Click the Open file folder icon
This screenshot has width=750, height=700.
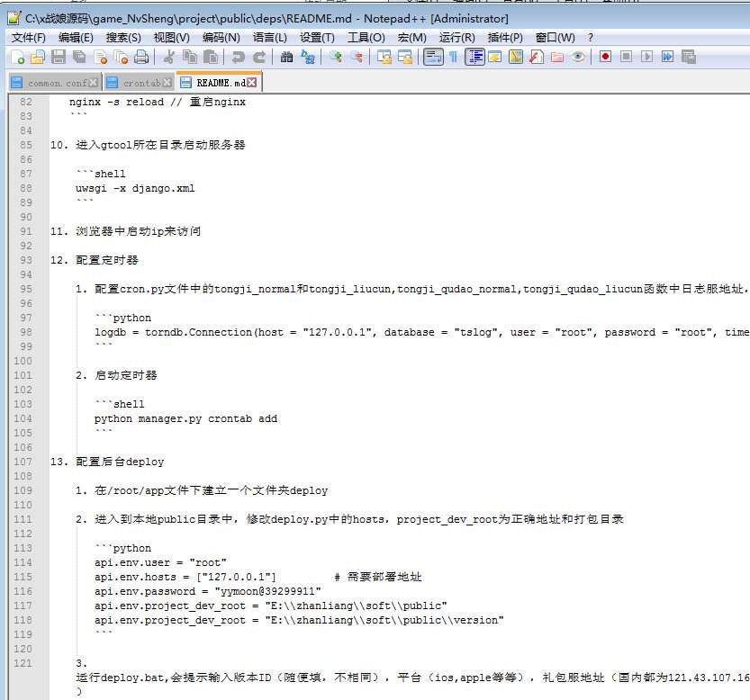(x=38, y=57)
